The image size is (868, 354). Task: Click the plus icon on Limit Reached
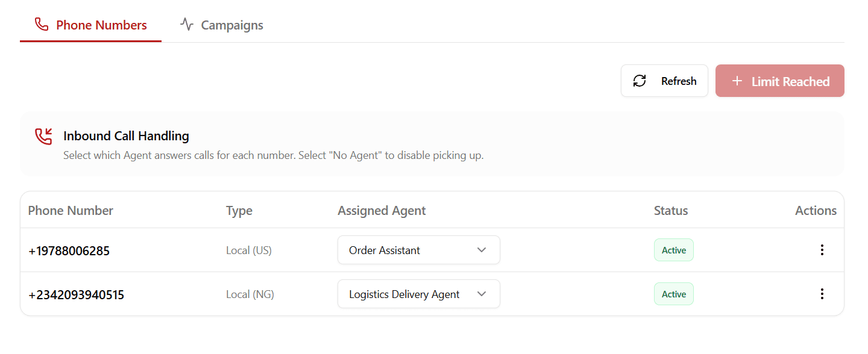click(x=737, y=81)
